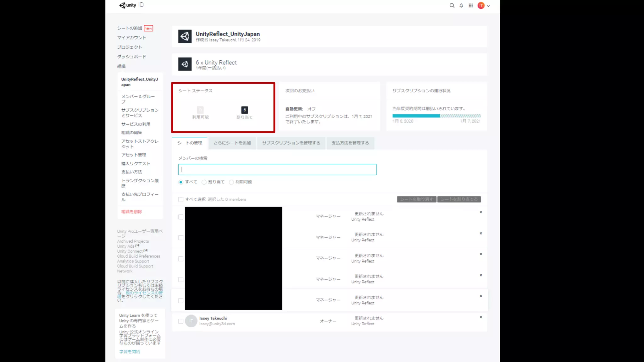The width and height of the screenshot is (644, 362).
Task: Expand the account dropdown arrow in header
Action: 488,6
